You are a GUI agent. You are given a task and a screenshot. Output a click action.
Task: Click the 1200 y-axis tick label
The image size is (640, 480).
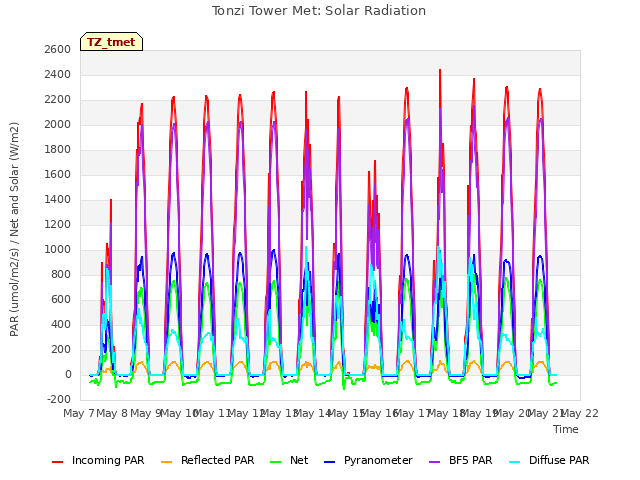coord(58,224)
